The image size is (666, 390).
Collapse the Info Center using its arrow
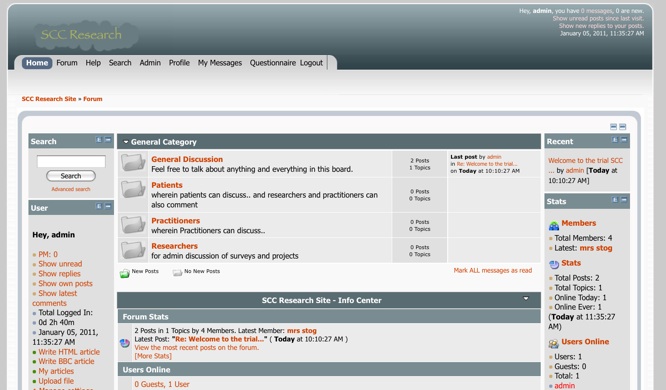(526, 298)
